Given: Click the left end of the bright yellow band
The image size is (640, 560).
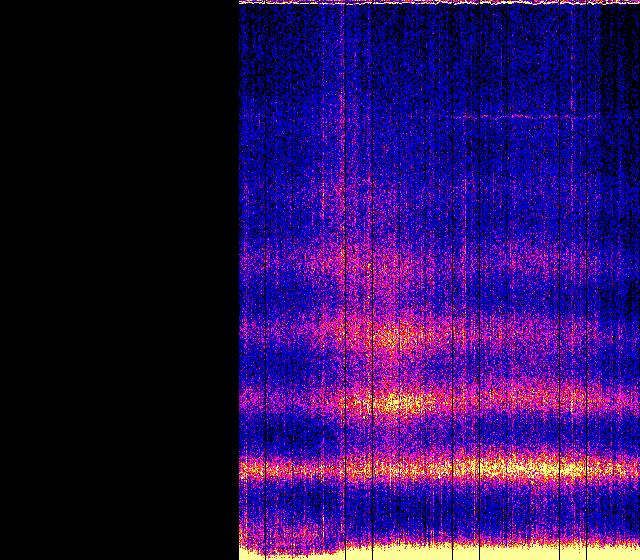Looking at the screenshot, I should pyautogui.click(x=248, y=467).
